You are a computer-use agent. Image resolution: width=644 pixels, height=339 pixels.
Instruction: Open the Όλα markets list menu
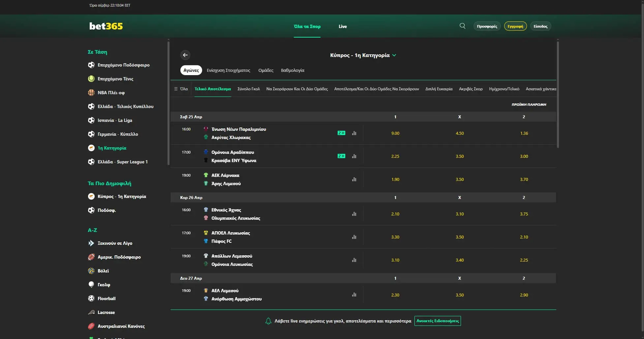coord(181,89)
